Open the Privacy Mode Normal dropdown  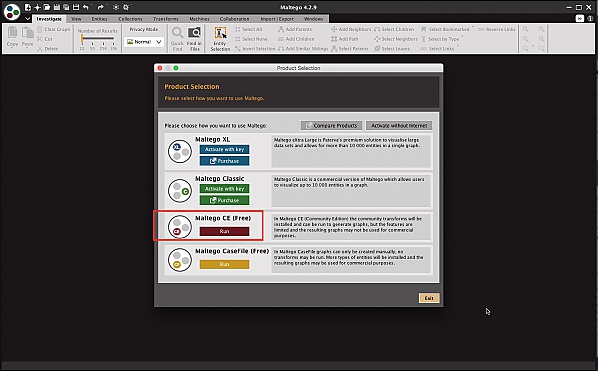[x=144, y=42]
